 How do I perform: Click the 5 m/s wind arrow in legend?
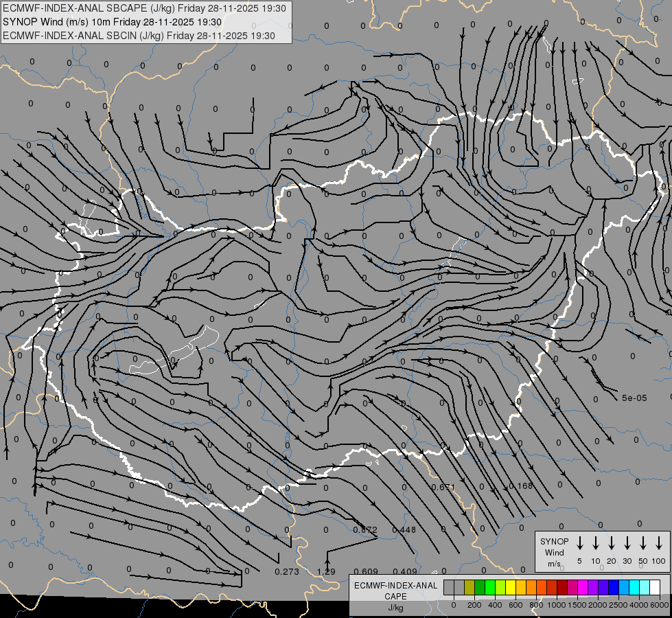[579, 542]
